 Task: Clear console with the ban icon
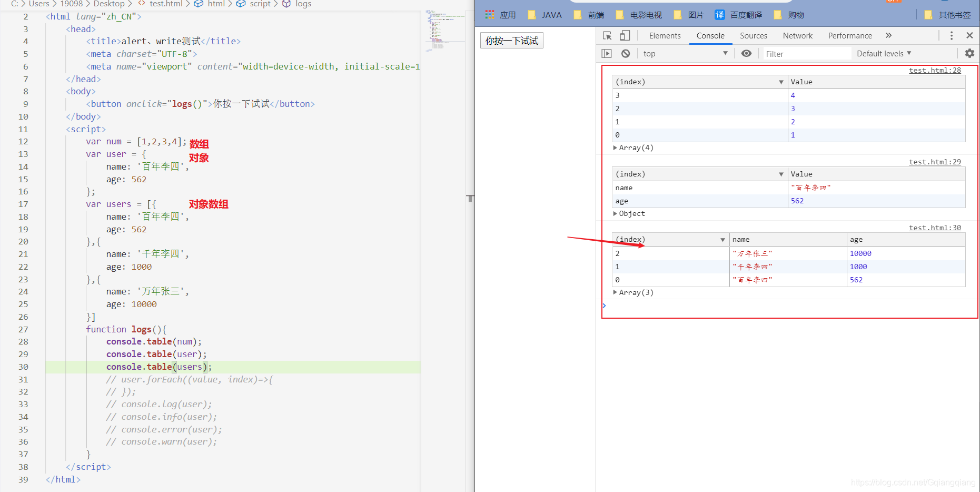(x=626, y=53)
